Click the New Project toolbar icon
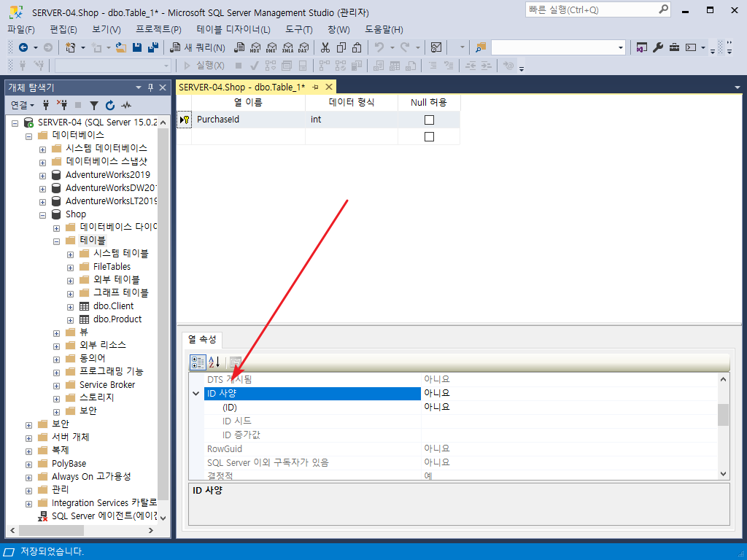This screenshot has height=560, width=747. (71, 47)
